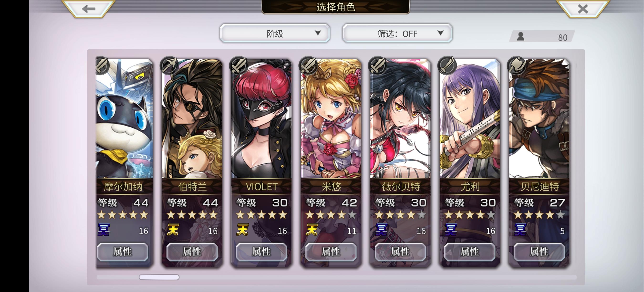Screen dimensions: 644x292
Task: Click the sort dropdown arrow next to 阶级
Action: point(318,33)
